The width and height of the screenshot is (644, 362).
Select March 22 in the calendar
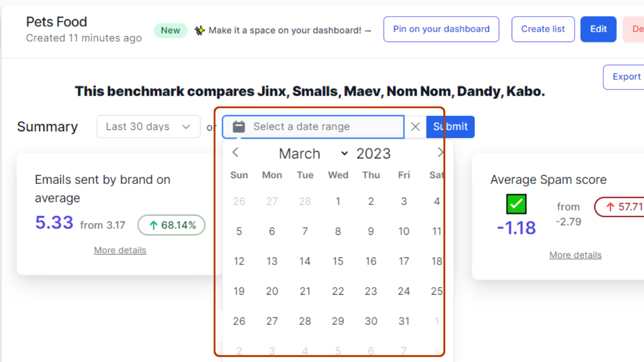pyautogui.click(x=338, y=291)
